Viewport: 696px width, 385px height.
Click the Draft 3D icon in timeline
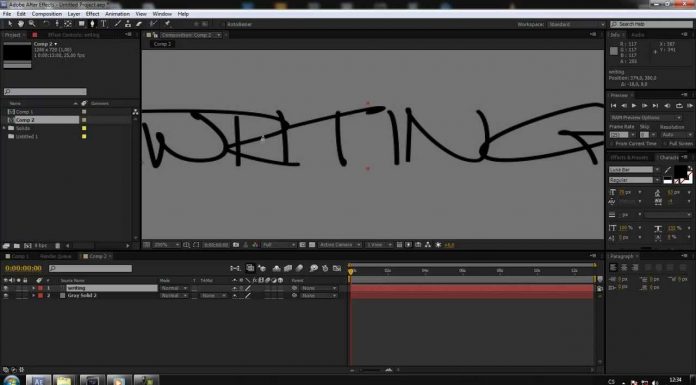coord(262,268)
